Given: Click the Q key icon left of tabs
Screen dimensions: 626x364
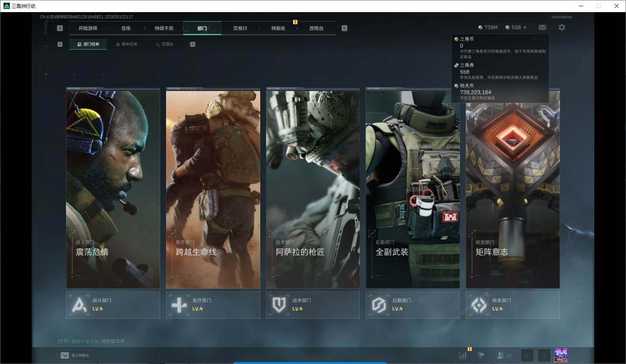Looking at the screenshot, I should click(x=60, y=28).
